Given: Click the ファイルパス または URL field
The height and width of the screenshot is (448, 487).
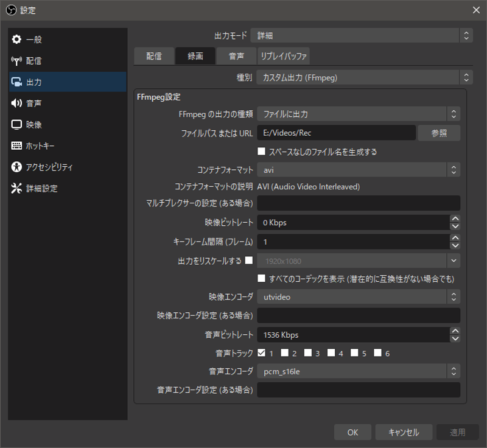Looking at the screenshot, I should (x=336, y=133).
